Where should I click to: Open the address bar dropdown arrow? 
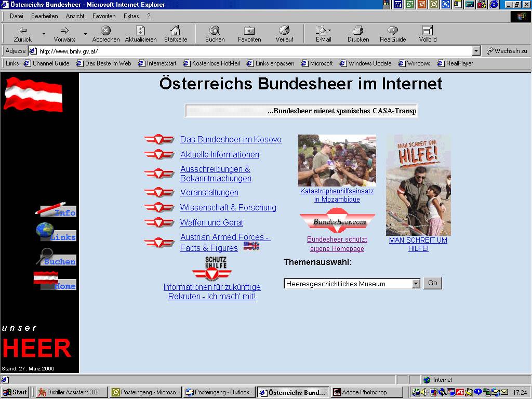click(476, 51)
